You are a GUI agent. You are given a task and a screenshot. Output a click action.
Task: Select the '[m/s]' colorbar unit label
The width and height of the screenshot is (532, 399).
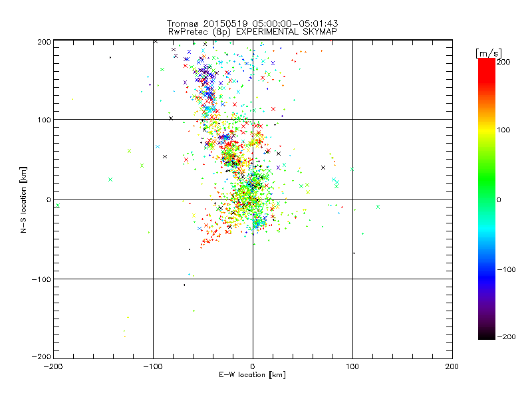(489, 53)
